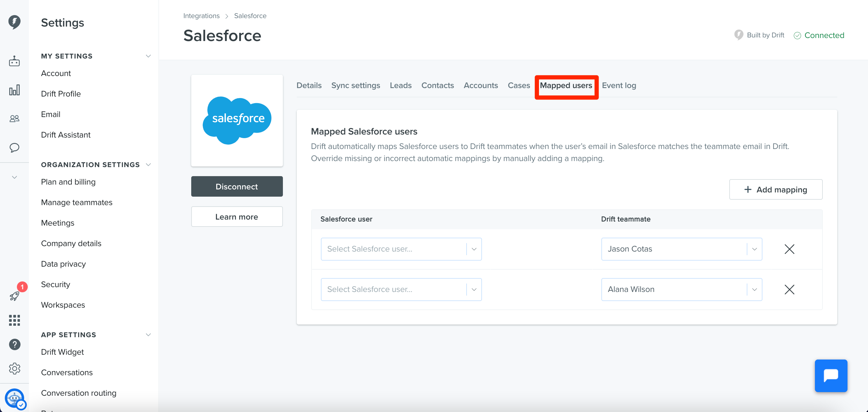Open the help question mark icon
This screenshot has height=412, width=868.
14,344
